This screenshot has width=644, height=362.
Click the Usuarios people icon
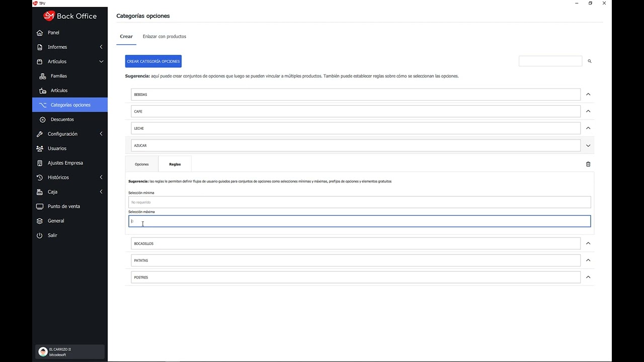click(40, 148)
